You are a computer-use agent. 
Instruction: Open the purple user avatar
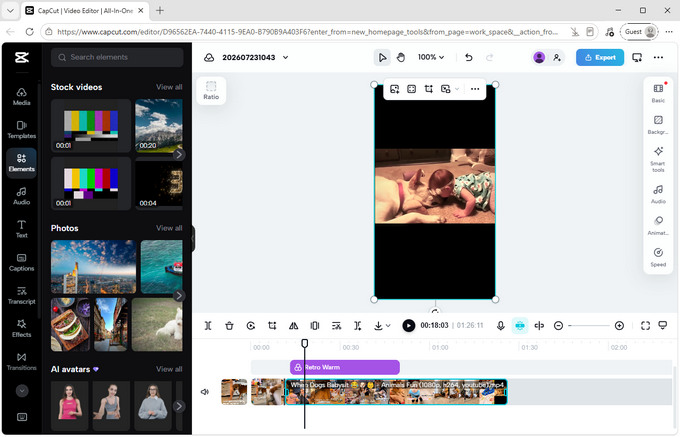(x=539, y=57)
